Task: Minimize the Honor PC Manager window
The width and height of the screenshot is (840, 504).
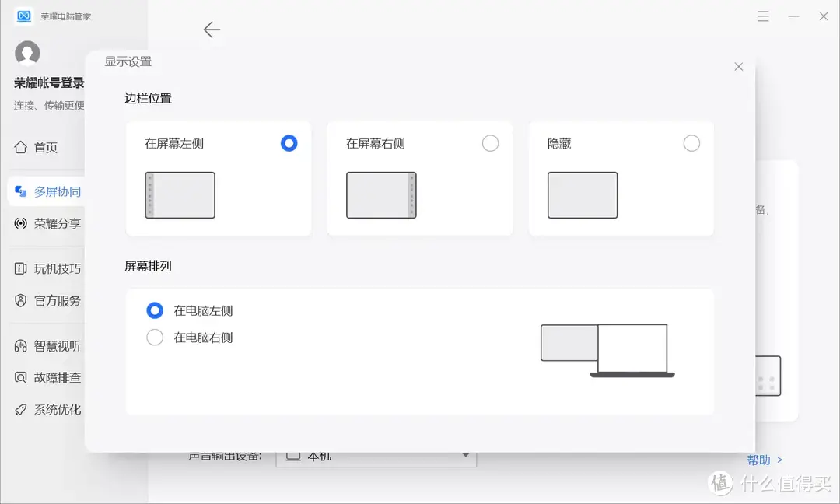Action: click(793, 16)
